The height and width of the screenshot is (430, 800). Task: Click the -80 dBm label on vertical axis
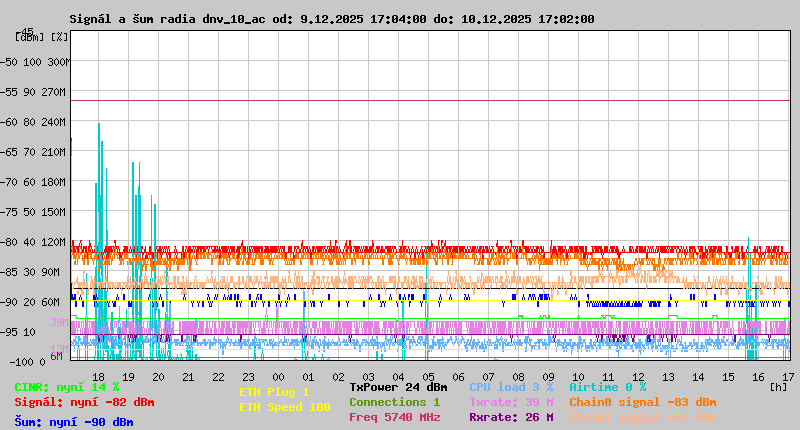(30, 242)
